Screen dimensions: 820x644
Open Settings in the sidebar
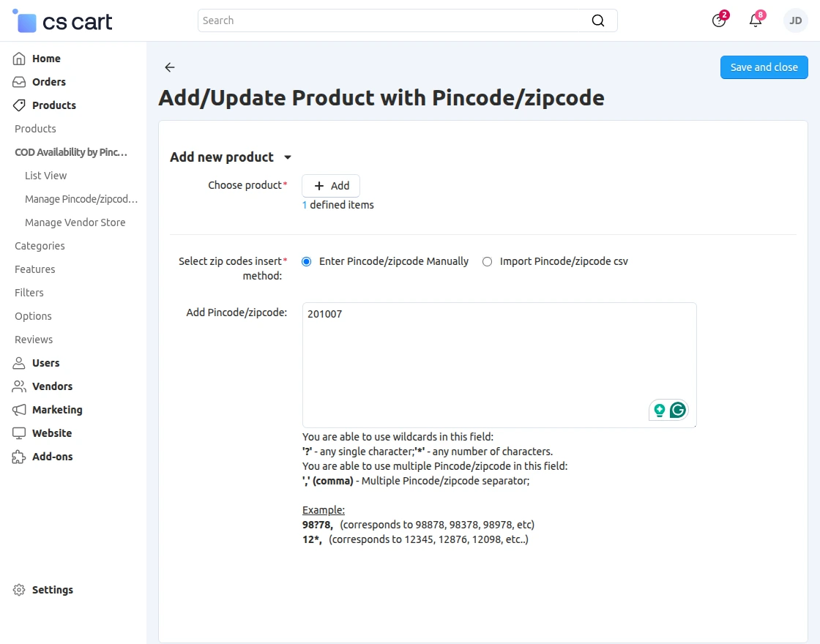(52, 590)
